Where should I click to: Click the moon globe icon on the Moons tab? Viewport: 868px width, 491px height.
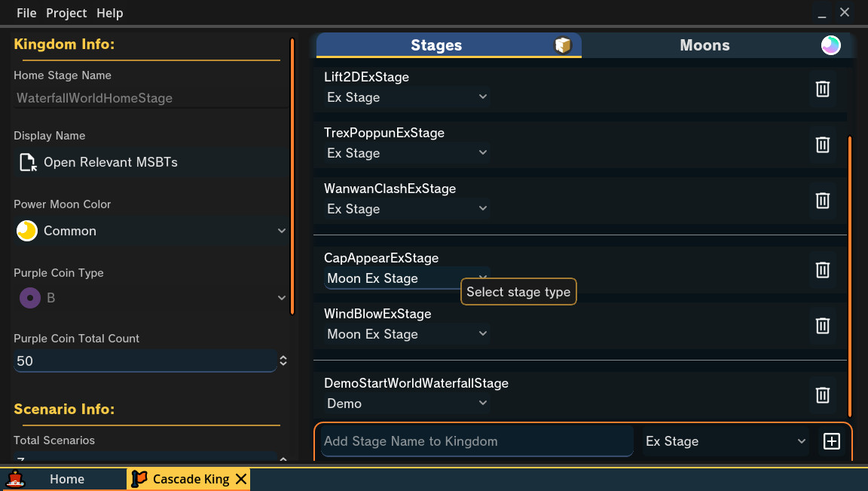(x=830, y=44)
